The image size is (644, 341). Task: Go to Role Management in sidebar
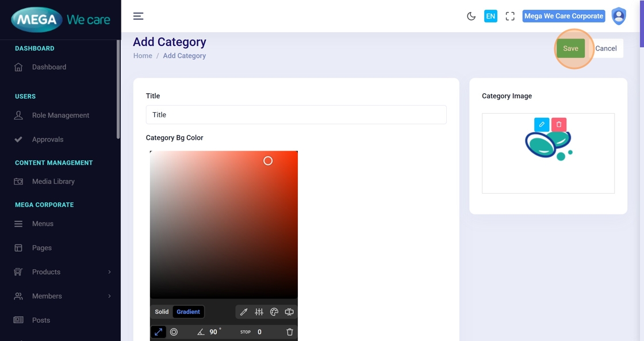coord(60,115)
